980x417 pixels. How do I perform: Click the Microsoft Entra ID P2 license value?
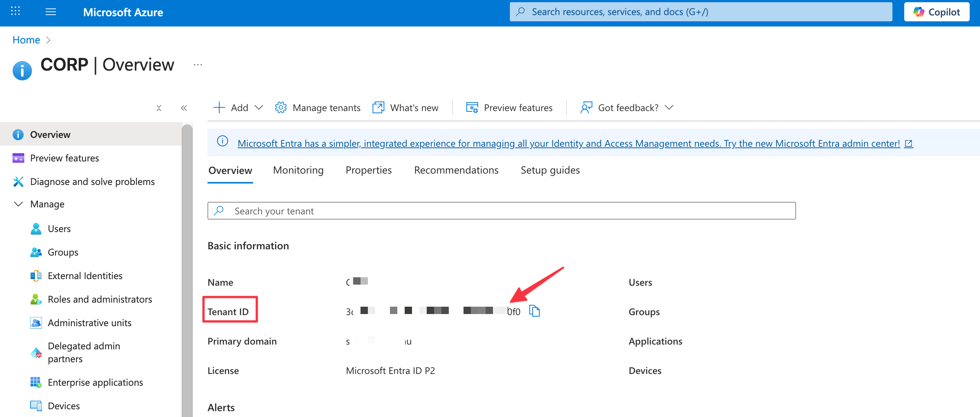click(390, 371)
